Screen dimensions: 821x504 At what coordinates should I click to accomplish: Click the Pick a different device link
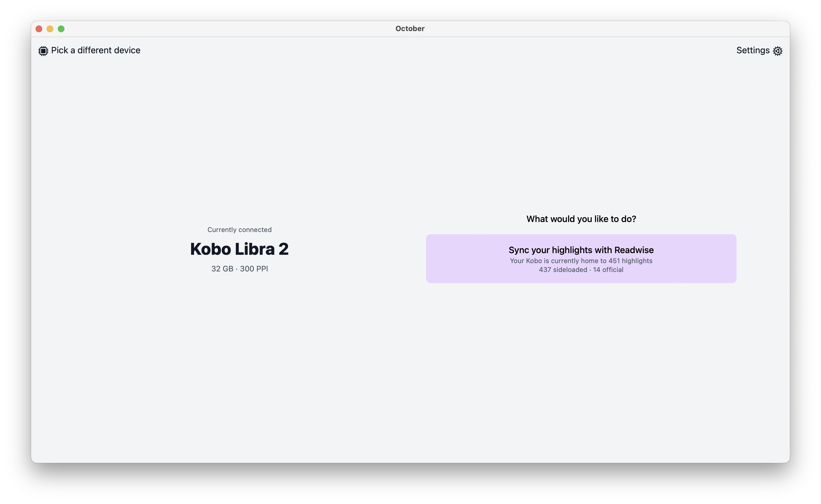coord(96,50)
